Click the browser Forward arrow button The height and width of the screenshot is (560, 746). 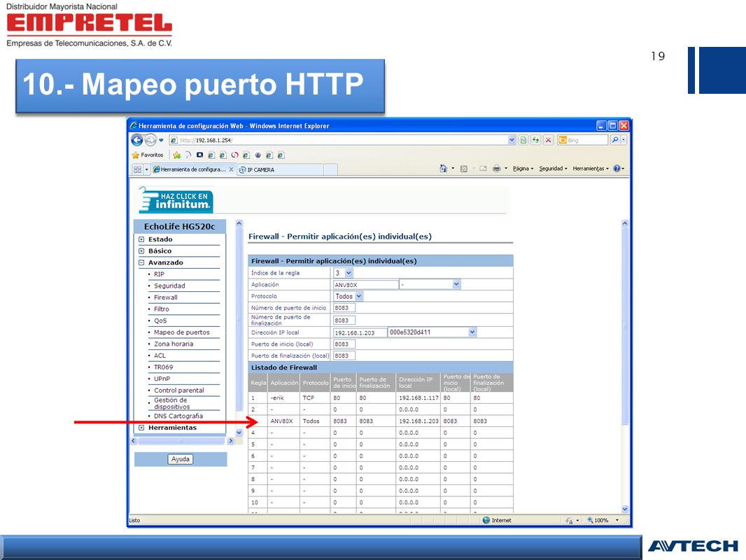point(150,140)
